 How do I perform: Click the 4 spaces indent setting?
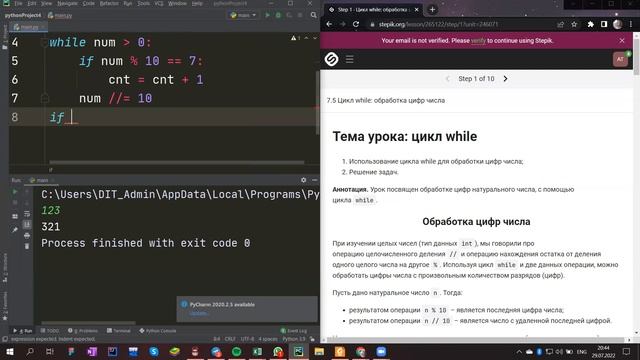pyautogui.click(x=268, y=339)
